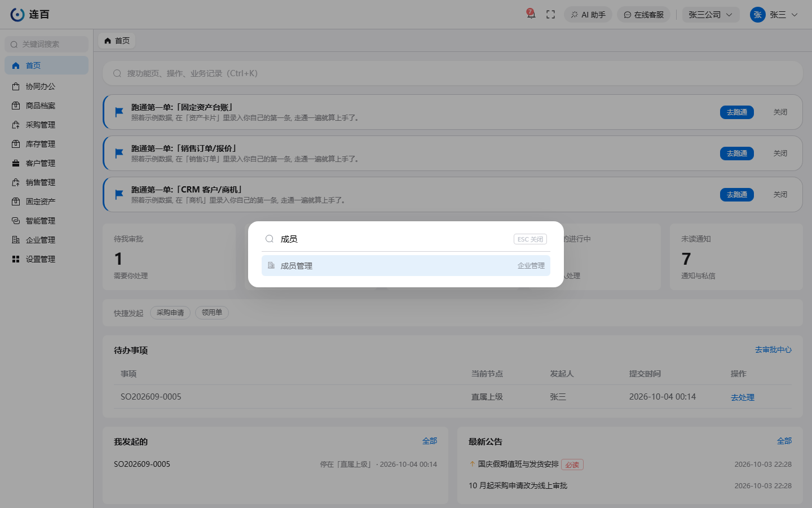Open 智能管理 sidebar icon

pyautogui.click(x=16, y=221)
